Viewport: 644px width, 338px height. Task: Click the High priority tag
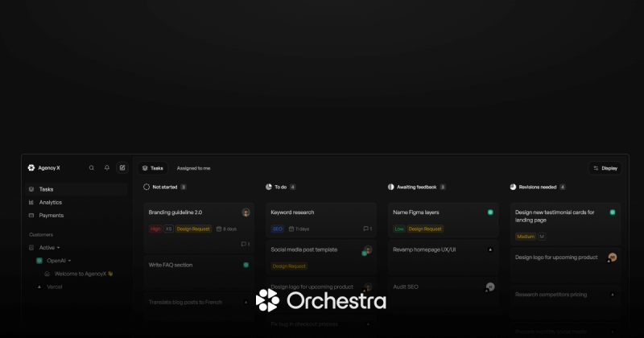tap(155, 229)
